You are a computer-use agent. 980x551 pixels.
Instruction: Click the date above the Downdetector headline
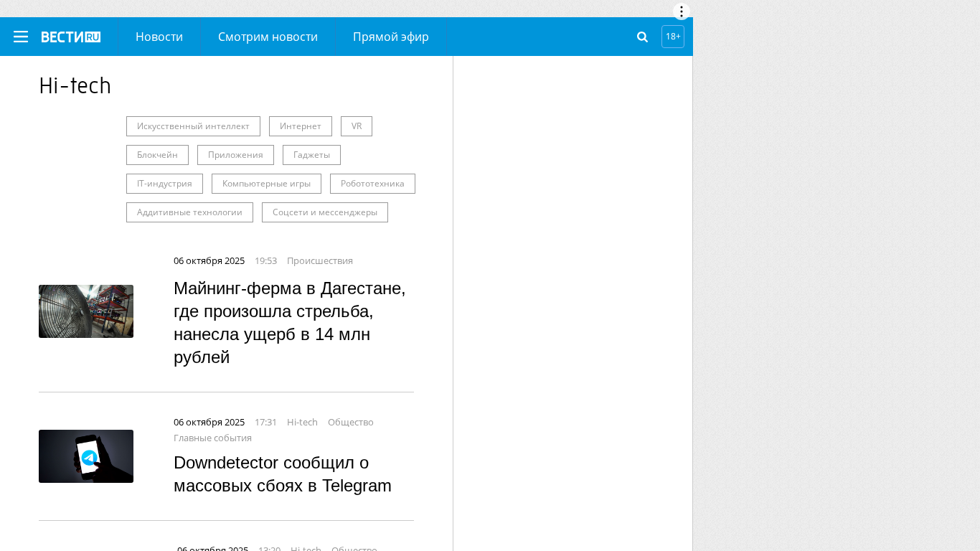pos(209,423)
